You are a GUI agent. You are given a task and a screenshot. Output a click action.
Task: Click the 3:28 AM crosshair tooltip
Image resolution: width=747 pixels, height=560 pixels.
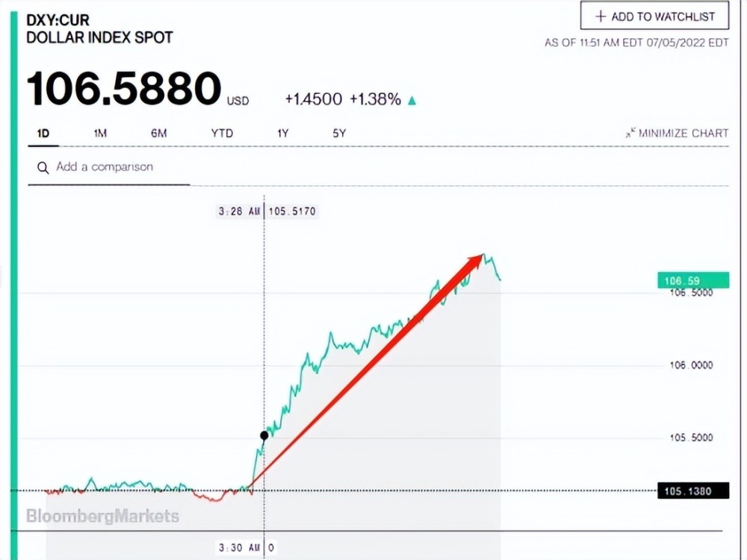click(267, 211)
